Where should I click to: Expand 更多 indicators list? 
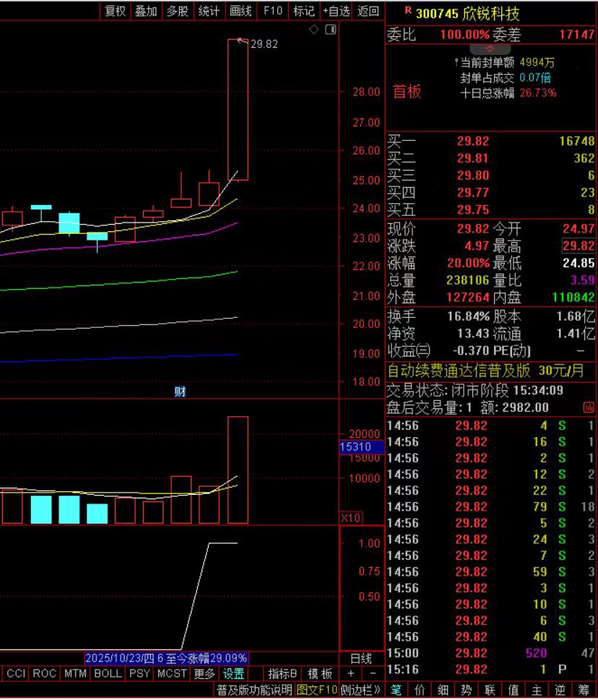[204, 673]
